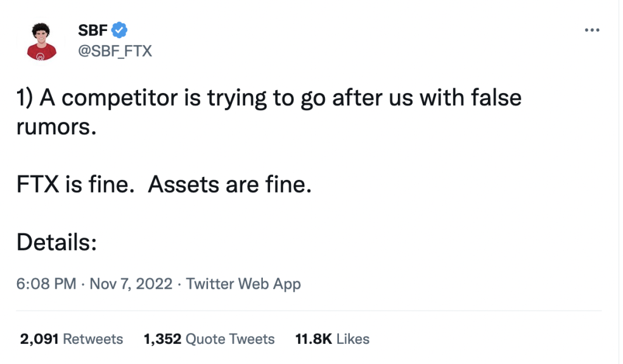Click the "FTX is fine." sentence

(75, 185)
